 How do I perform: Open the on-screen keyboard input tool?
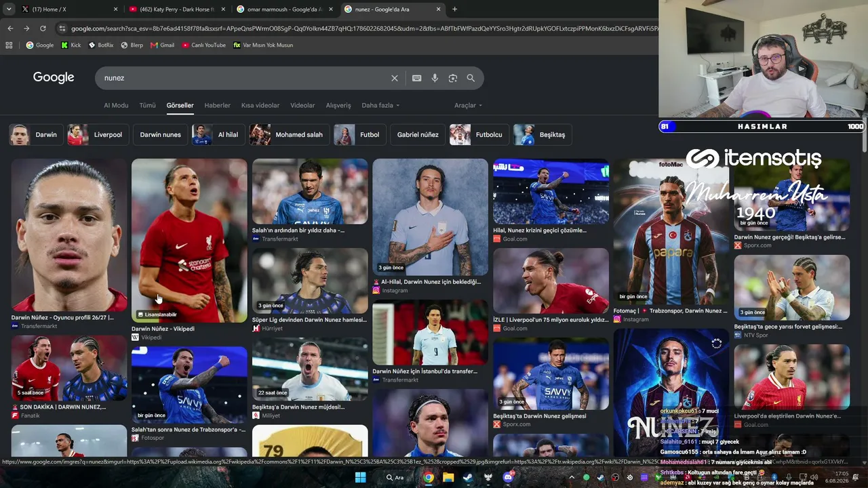tap(417, 78)
